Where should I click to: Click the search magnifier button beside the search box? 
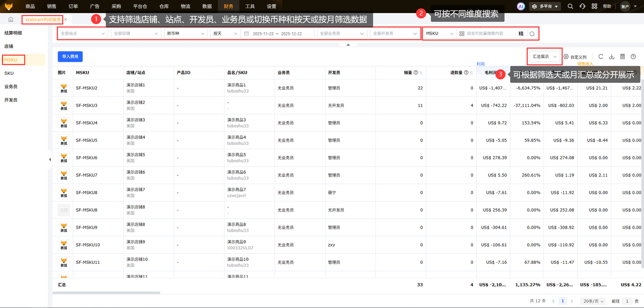[x=532, y=34]
